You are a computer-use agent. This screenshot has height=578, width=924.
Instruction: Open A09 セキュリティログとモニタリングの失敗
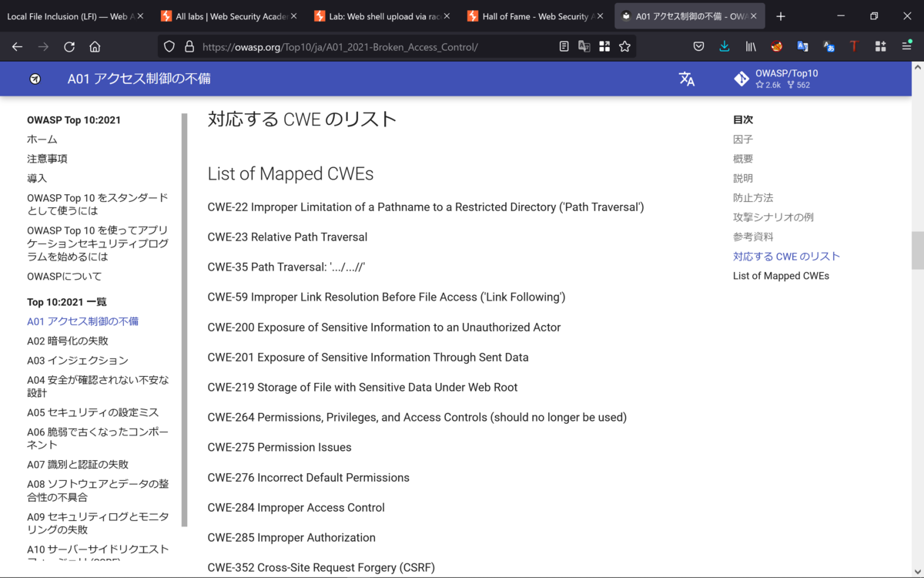coord(98,523)
